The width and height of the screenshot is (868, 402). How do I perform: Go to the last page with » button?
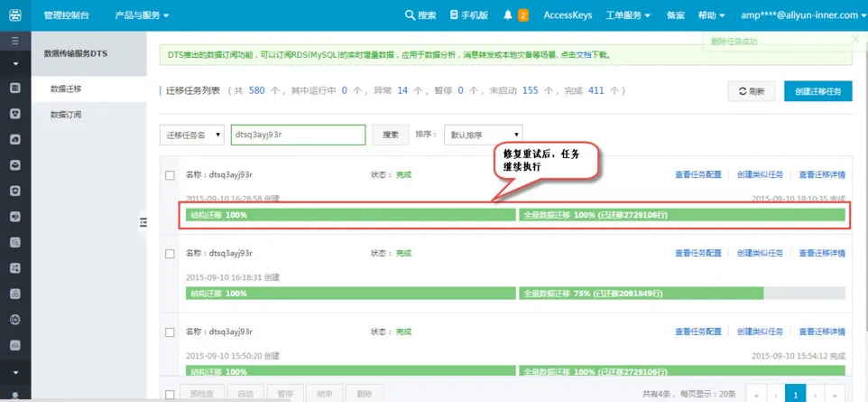[x=836, y=393]
